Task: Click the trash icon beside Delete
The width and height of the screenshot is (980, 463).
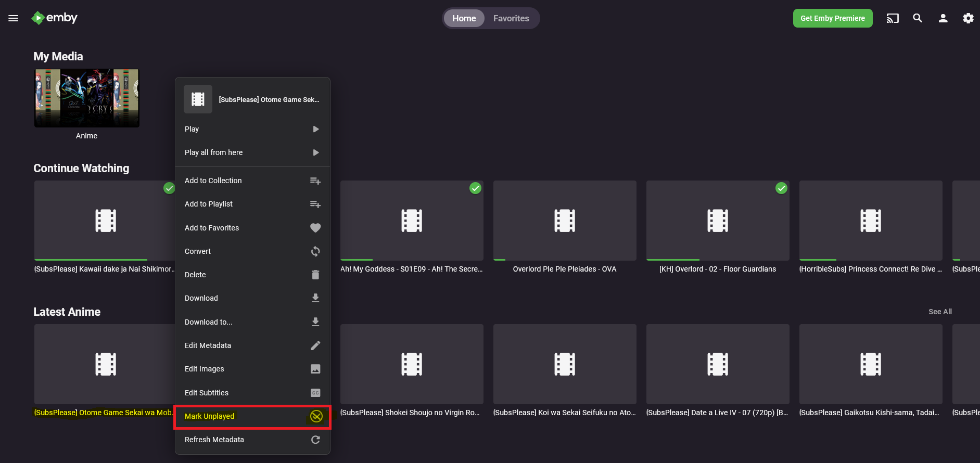Action: click(315, 275)
